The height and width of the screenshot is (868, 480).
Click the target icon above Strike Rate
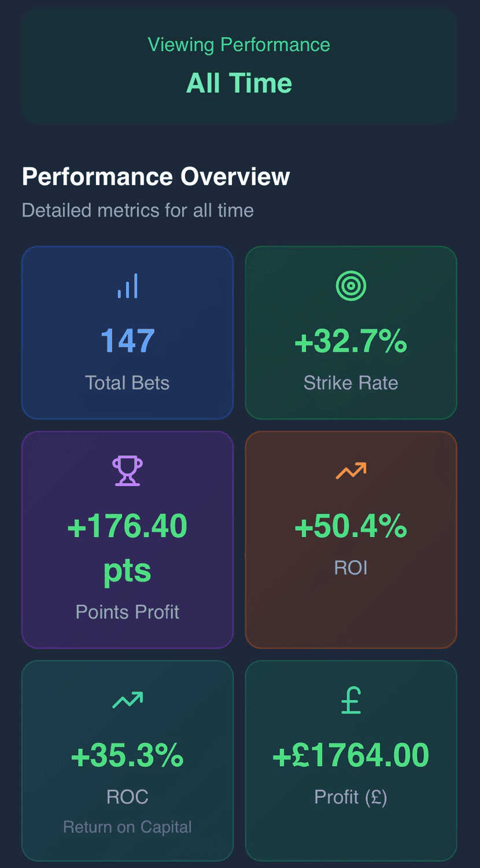point(351,286)
